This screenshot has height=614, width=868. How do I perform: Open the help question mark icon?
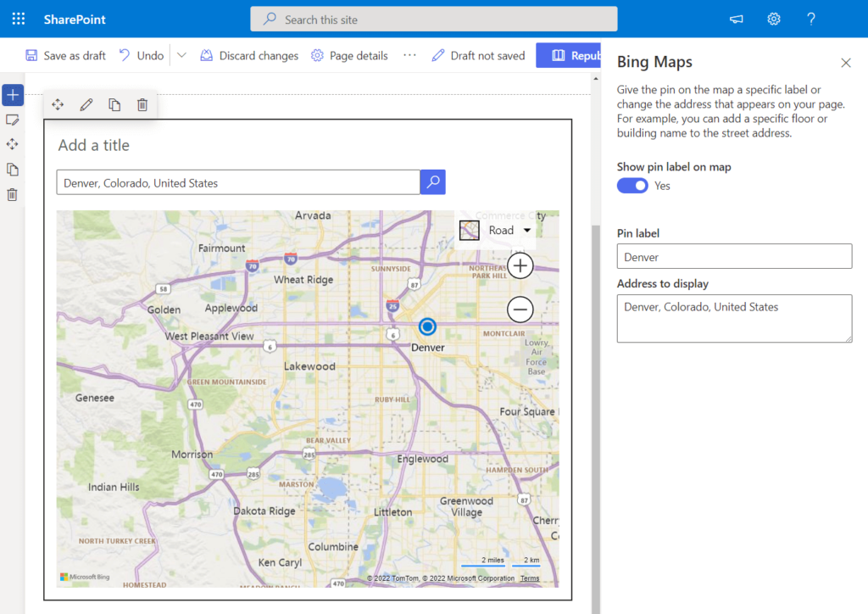coord(811,20)
